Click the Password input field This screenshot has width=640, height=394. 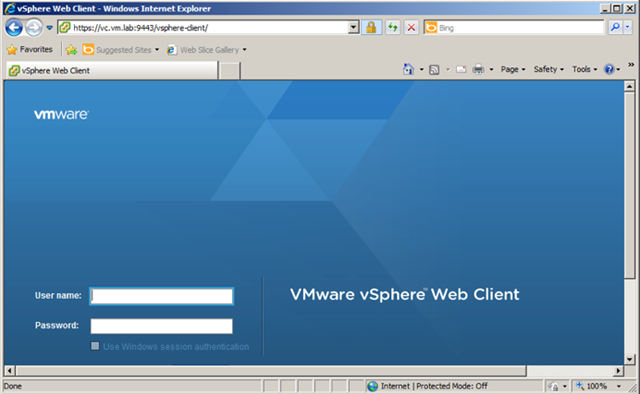(x=162, y=326)
